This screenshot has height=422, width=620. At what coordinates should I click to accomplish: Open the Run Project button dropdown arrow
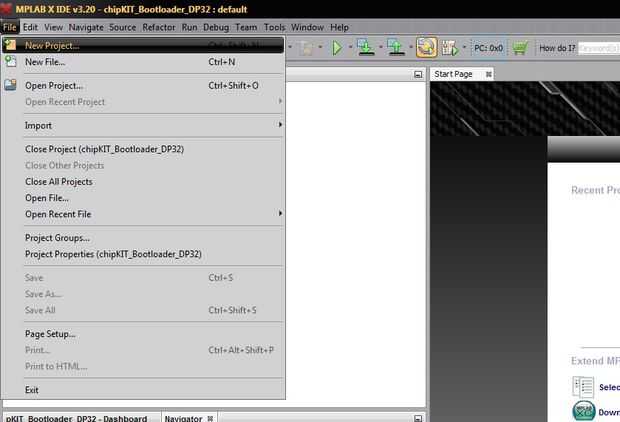coord(350,47)
